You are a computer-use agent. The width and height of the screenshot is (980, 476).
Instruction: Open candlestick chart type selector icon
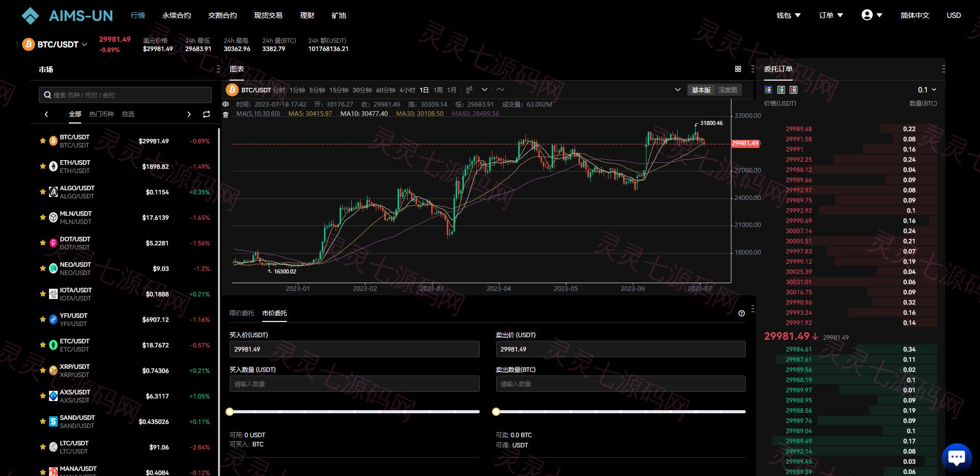[x=469, y=90]
